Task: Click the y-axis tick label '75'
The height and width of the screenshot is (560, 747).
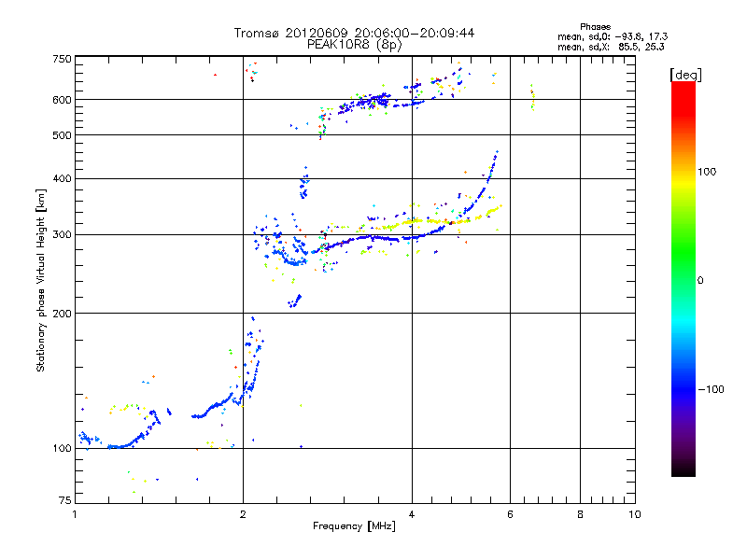Action: 65,500
